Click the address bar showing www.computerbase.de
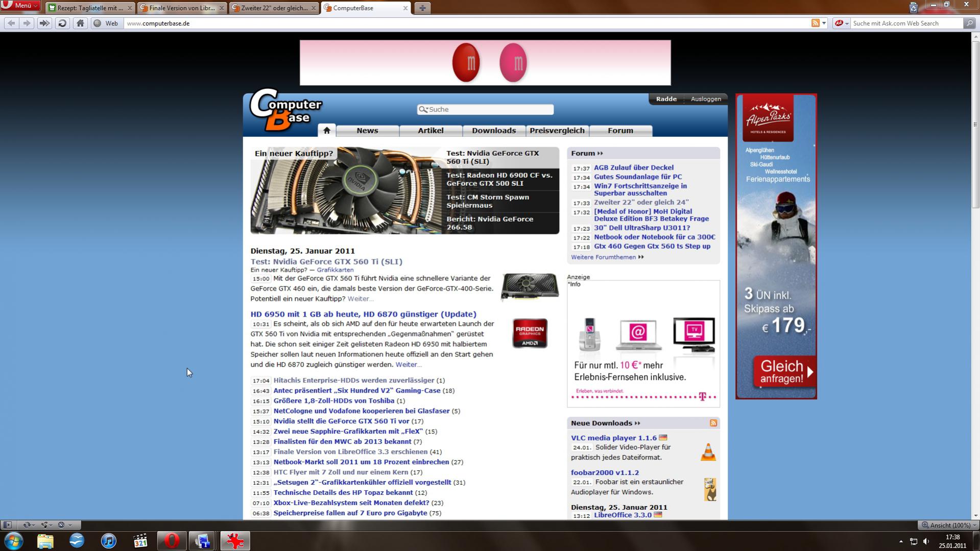 click(467, 23)
